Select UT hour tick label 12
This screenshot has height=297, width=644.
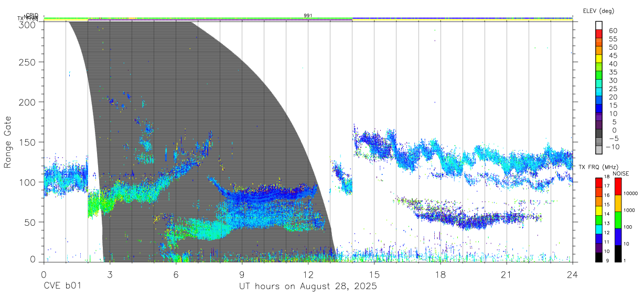[x=308, y=274]
